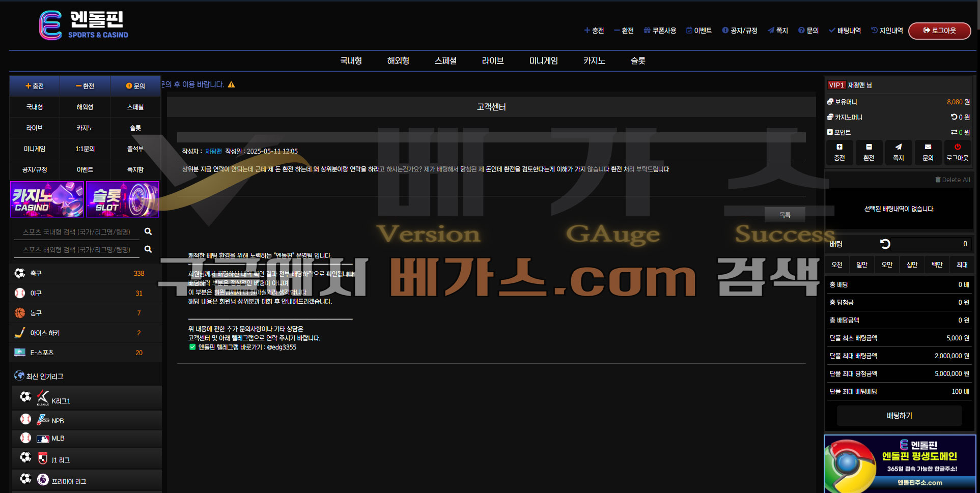Click the refresh icon beside 카지노머니
This screenshot has width=980, height=493.
[954, 117]
